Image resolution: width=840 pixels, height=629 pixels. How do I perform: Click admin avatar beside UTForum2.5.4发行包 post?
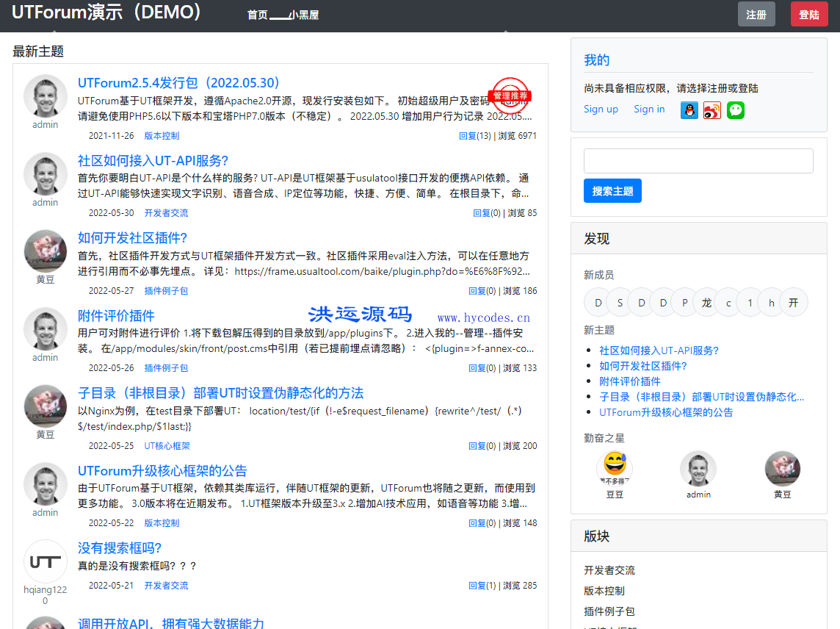45,96
